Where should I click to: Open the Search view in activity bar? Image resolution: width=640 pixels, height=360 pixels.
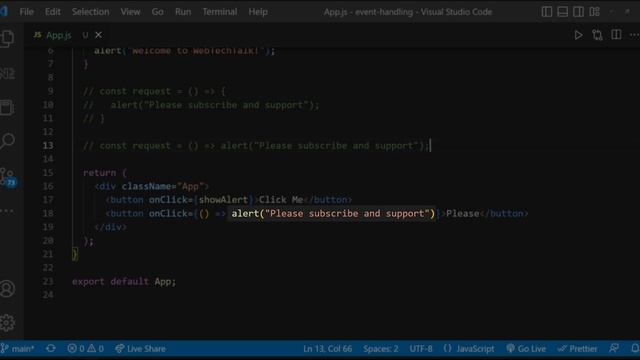pyautogui.click(x=7, y=141)
